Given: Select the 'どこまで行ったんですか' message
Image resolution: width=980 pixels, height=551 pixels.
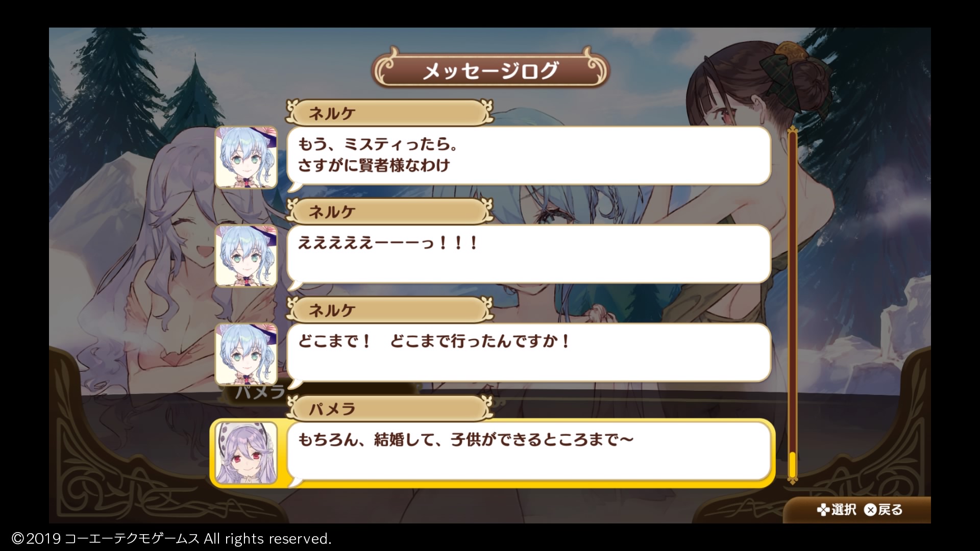Looking at the screenshot, I should [x=528, y=353].
